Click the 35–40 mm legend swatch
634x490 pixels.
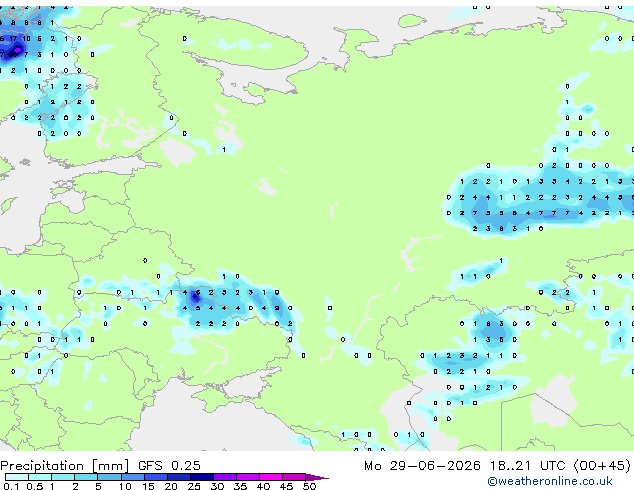(x=248, y=477)
